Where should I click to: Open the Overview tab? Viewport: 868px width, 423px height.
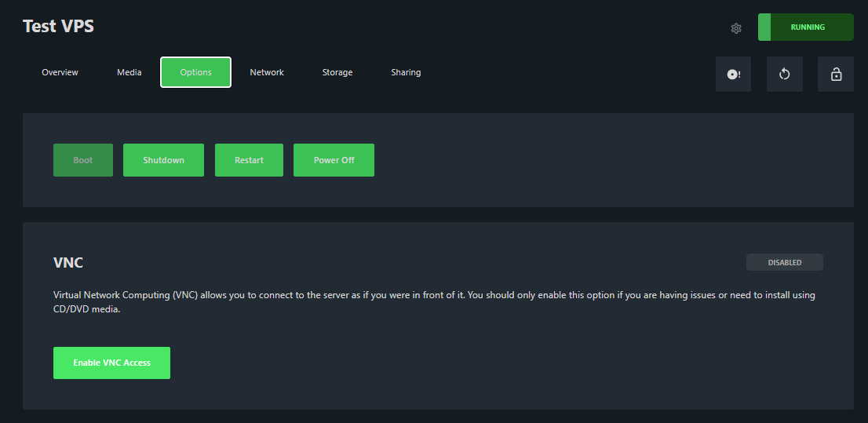[x=60, y=72]
